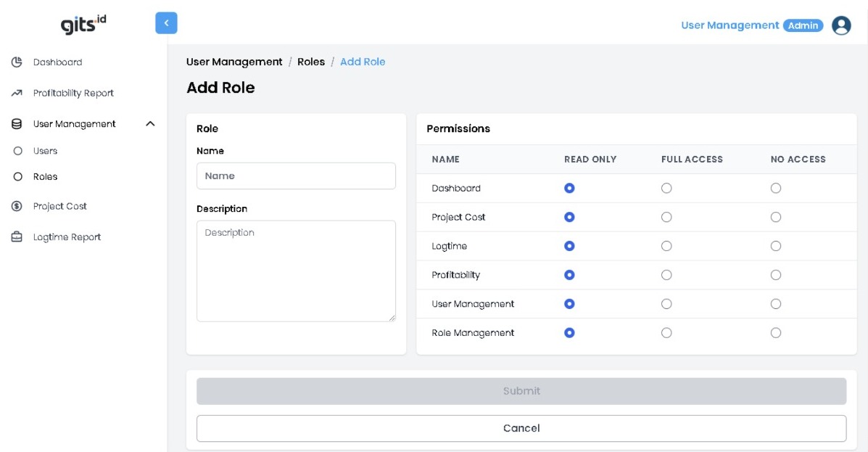Click the Logtime Report briefcase icon

[17, 237]
